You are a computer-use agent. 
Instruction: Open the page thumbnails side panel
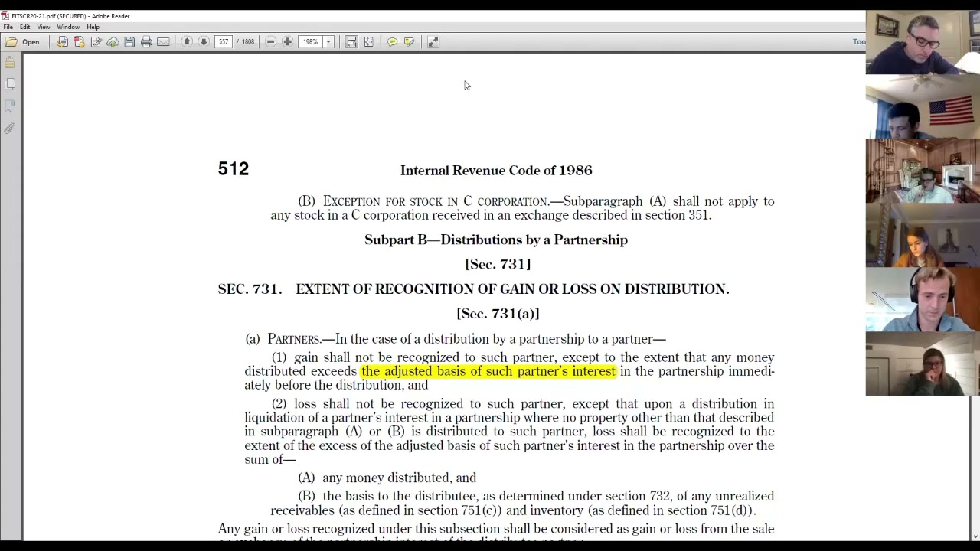click(x=10, y=84)
